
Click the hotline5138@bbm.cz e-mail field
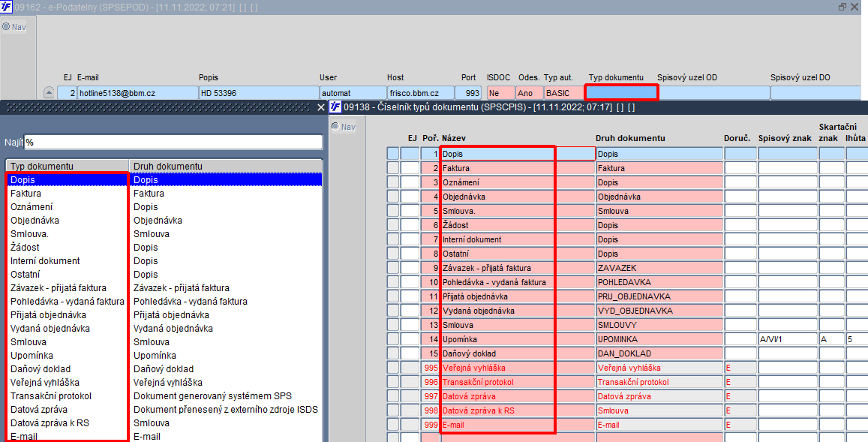[x=137, y=93]
